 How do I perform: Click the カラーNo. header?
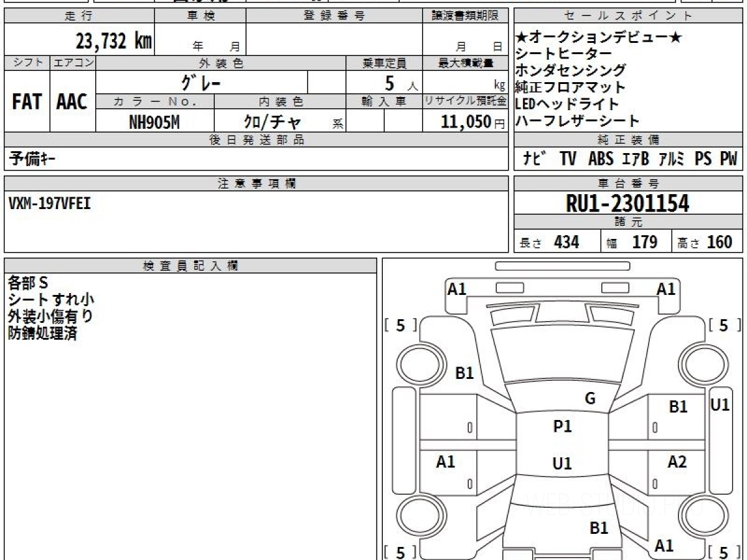click(x=156, y=101)
